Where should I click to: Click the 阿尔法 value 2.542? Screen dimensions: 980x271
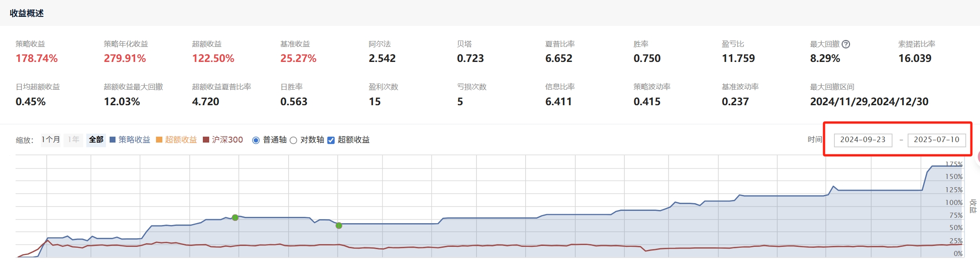tap(382, 58)
